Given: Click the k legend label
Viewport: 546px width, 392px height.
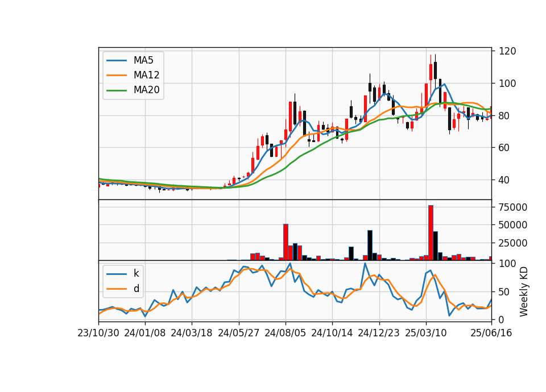Looking at the screenshot, I should (136, 273).
